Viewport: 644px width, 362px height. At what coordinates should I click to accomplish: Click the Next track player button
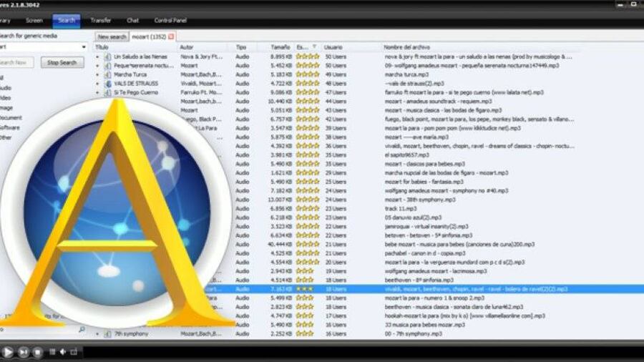pos(23,352)
